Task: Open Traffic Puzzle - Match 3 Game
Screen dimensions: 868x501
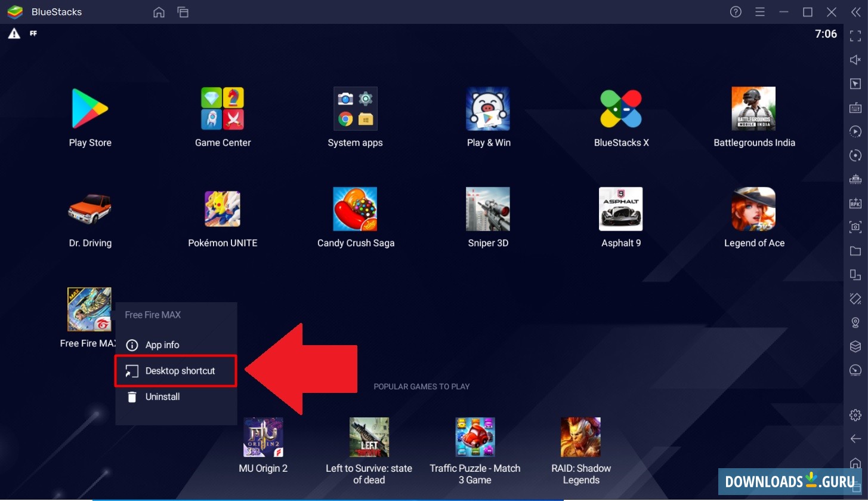Action: (475, 437)
